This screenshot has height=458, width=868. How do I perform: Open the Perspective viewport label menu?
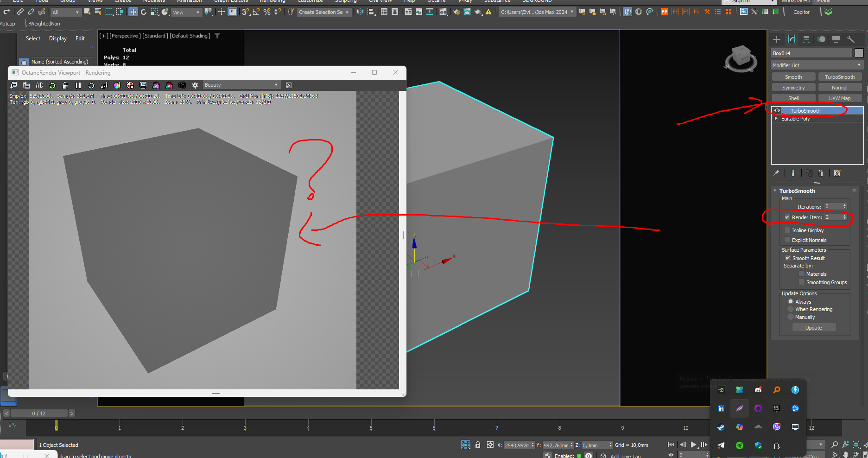(125, 36)
